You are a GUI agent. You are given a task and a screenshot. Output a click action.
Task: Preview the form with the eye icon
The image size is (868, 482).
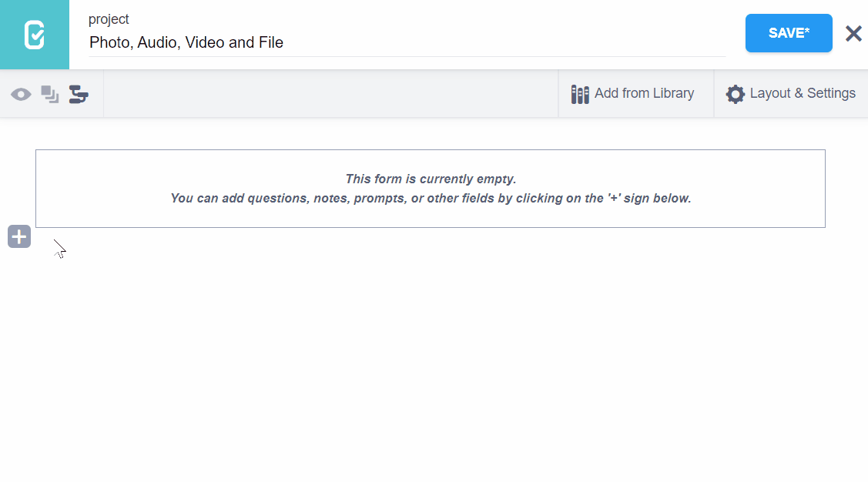(21, 94)
